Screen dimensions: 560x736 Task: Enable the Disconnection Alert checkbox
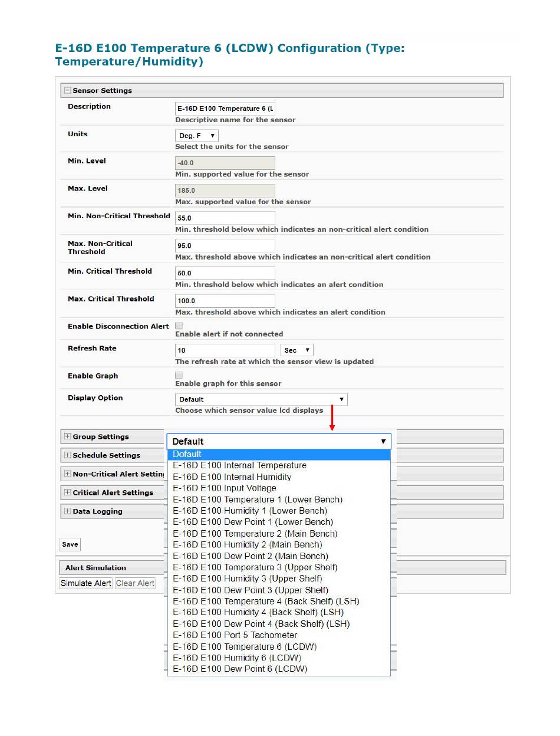tap(179, 326)
